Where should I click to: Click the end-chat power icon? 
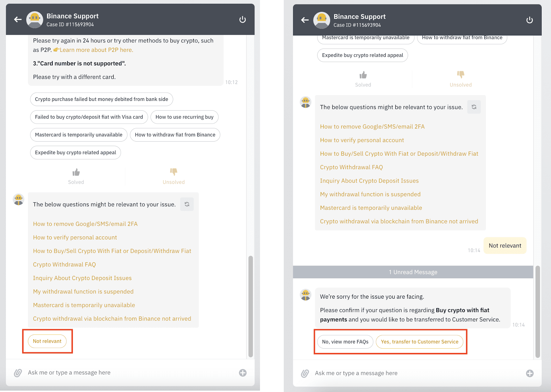click(242, 19)
